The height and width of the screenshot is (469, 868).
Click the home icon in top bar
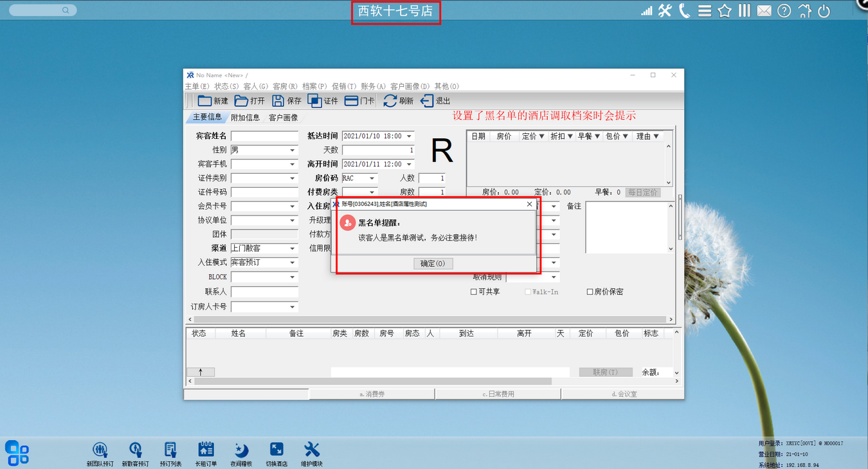(x=804, y=11)
